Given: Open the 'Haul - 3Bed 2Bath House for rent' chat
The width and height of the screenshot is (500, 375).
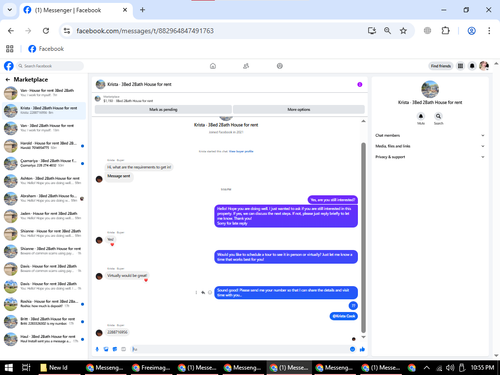Looking at the screenshot, I should (x=44, y=339).
